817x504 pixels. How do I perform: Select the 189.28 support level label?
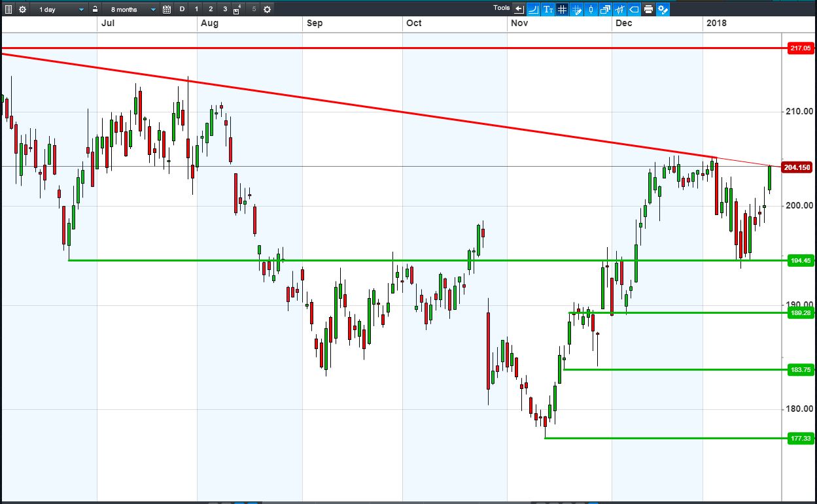coord(801,313)
